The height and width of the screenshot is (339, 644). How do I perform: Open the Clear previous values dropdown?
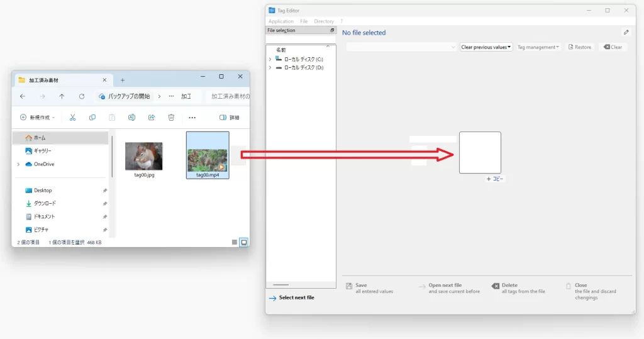(x=486, y=47)
